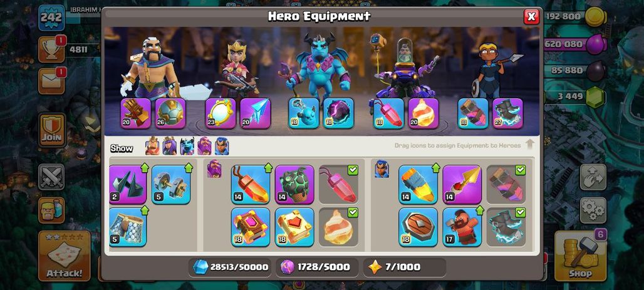Open the settings gears icon
The height and width of the screenshot is (290, 644).
point(593,210)
